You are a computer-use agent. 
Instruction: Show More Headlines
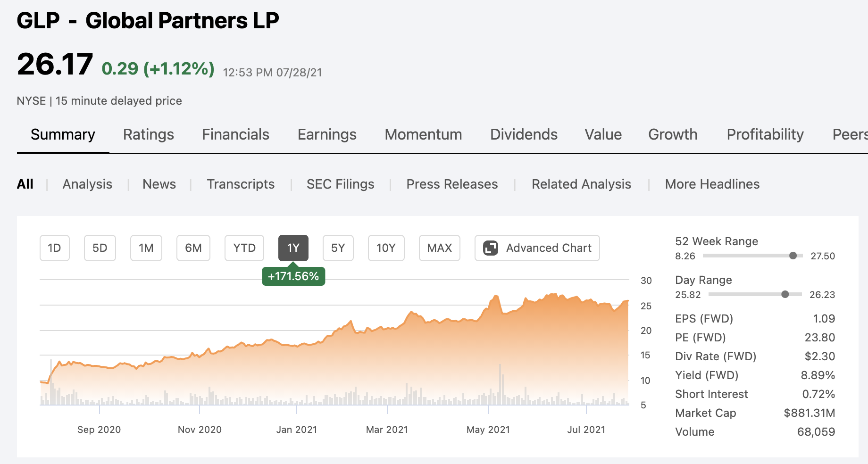pos(712,184)
